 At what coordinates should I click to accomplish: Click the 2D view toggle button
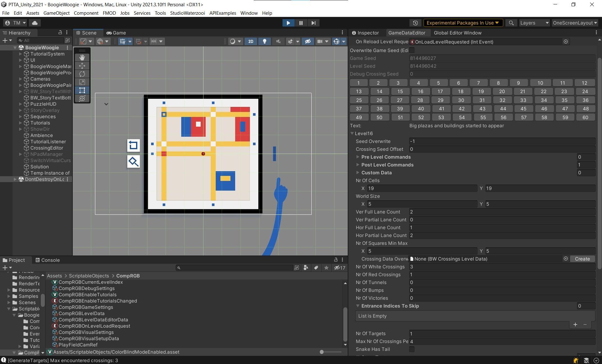coord(250,41)
